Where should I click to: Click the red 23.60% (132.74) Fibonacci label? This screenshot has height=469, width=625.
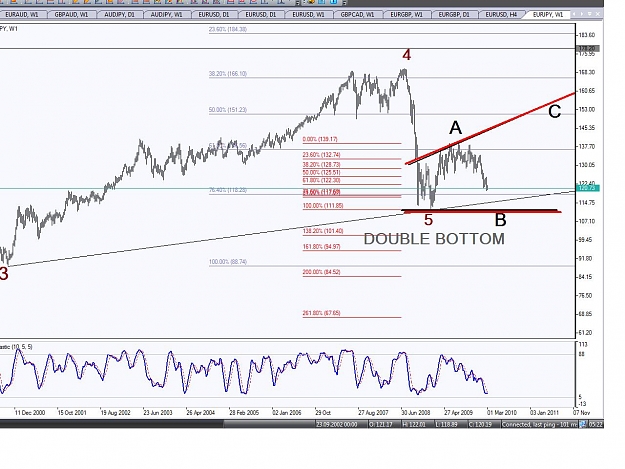point(321,155)
